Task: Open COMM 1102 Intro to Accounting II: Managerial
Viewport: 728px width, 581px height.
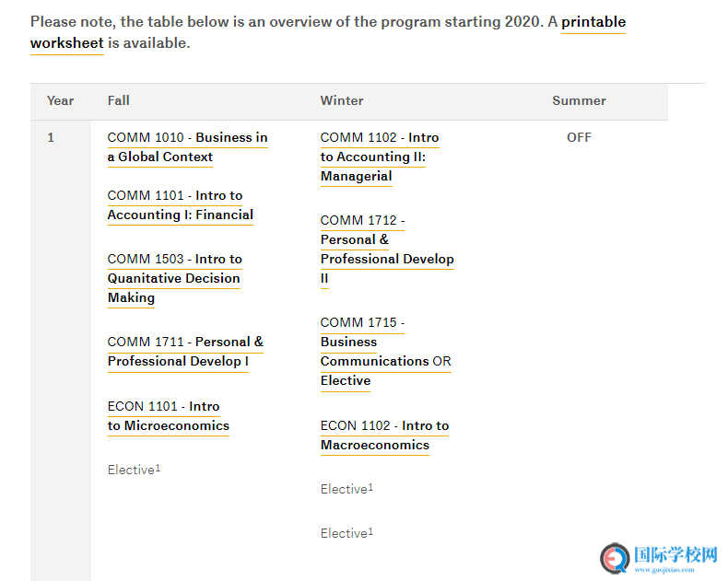Action: 379,157
